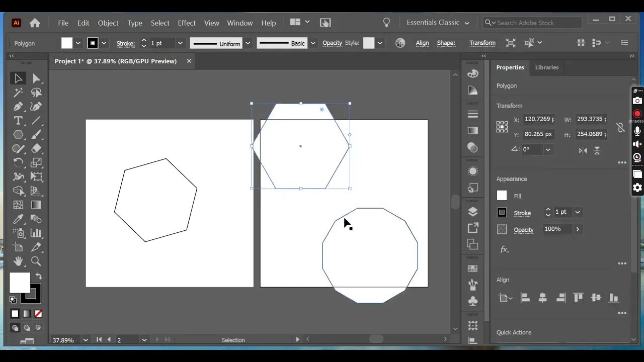Select the Type tool
Screen dimensions: 644x362
pos(18,121)
